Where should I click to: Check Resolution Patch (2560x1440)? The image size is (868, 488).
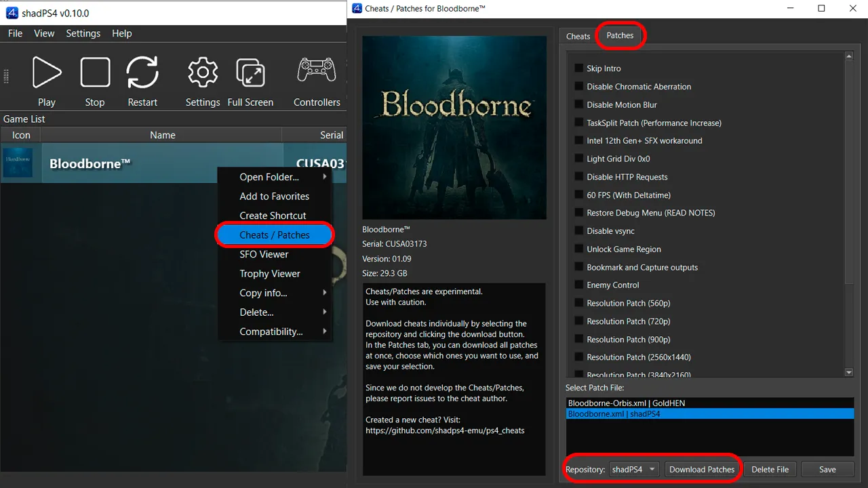tap(579, 357)
